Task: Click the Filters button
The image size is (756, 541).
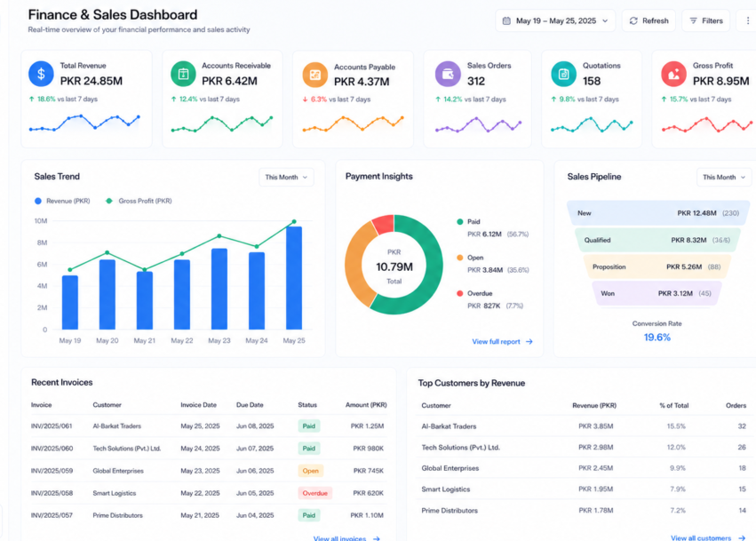Action: tap(706, 20)
